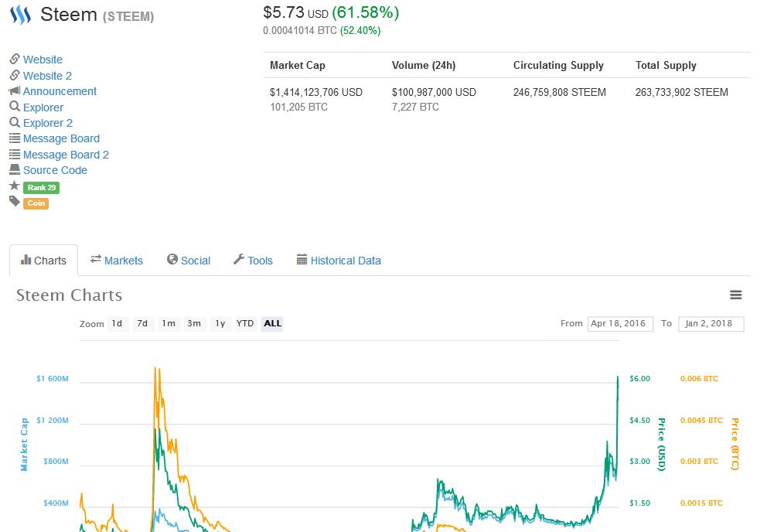Click the bar chart icon on Charts tab

point(26,260)
